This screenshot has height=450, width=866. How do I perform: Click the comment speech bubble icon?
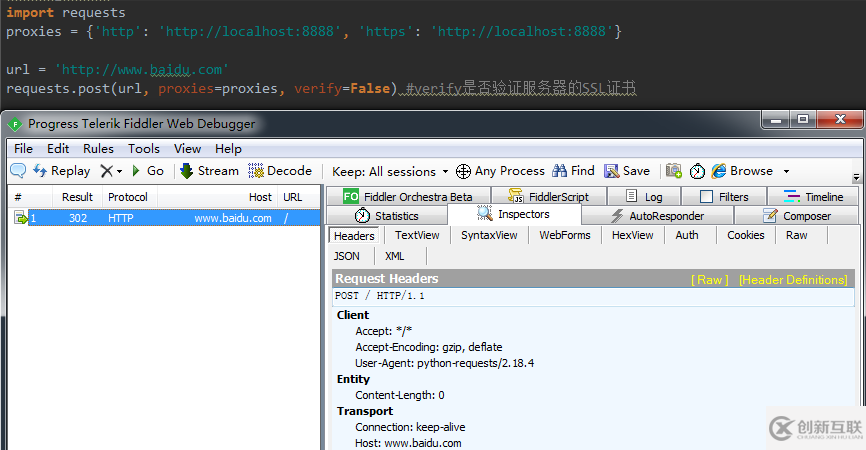18,171
